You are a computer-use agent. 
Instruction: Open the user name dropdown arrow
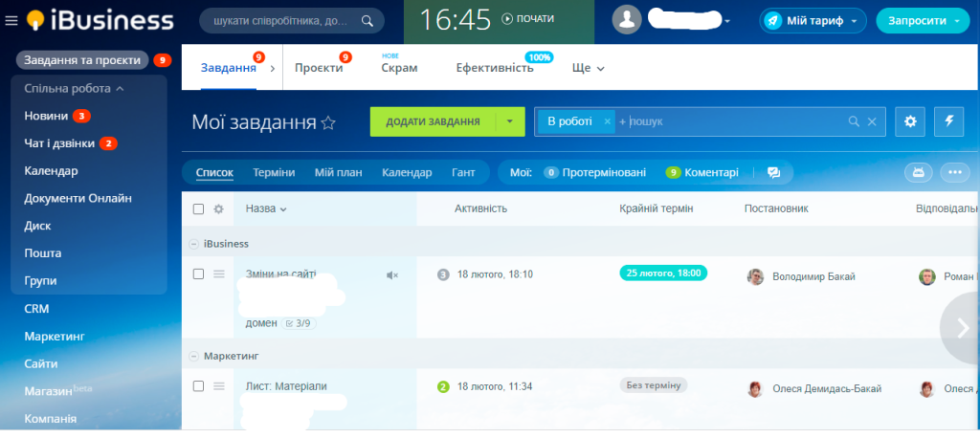(727, 22)
